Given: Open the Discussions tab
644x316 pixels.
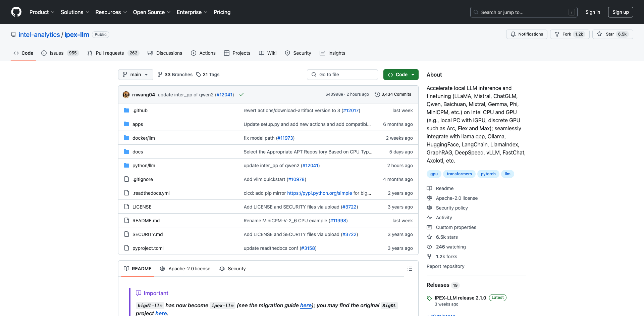Looking at the screenshot, I should [165, 53].
